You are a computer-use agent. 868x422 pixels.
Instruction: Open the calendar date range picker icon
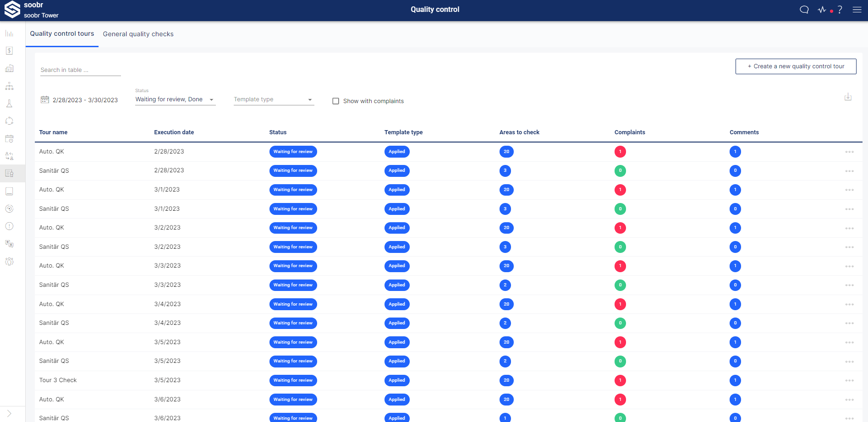[x=45, y=99]
